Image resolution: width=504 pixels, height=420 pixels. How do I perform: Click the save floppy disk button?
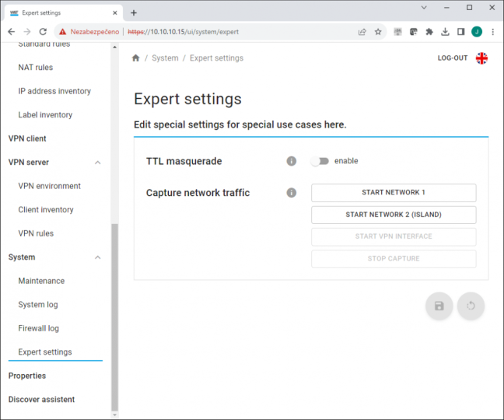(x=439, y=306)
